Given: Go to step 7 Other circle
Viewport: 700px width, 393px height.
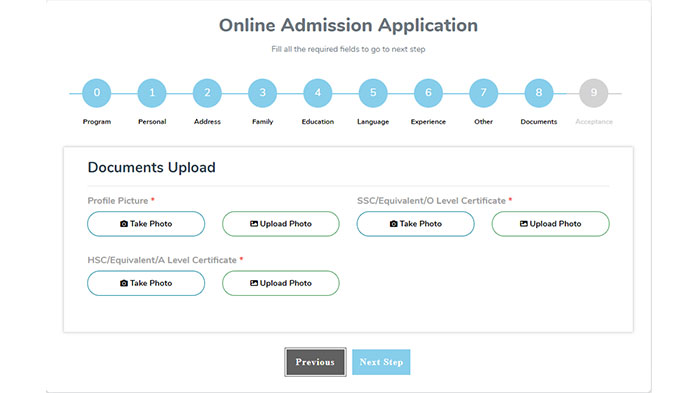Looking at the screenshot, I should [483, 93].
